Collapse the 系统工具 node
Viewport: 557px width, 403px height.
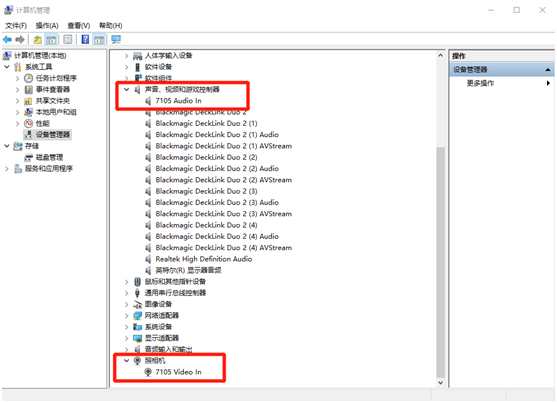click(7, 66)
